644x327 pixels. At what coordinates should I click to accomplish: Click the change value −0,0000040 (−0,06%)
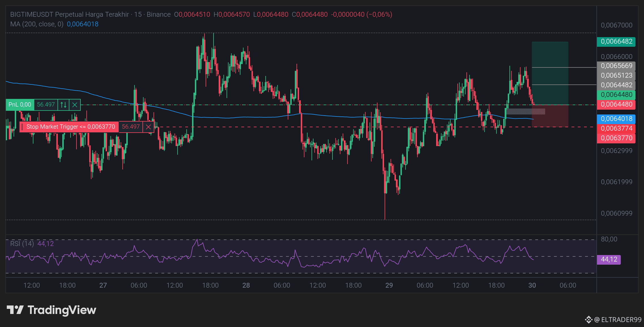tap(362, 14)
